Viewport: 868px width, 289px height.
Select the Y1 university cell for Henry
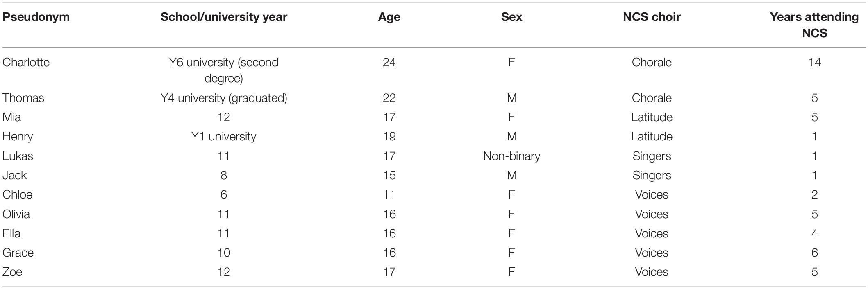[x=224, y=136]
